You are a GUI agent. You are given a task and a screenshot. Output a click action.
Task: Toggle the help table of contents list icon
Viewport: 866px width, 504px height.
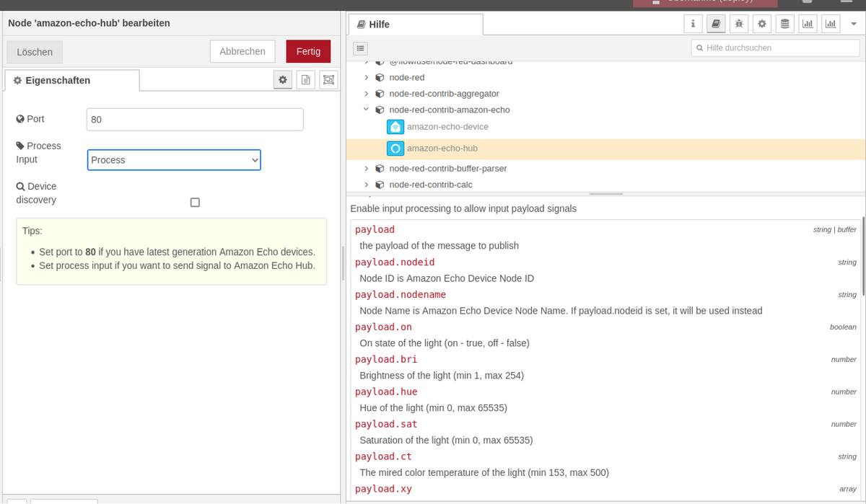[x=361, y=48]
